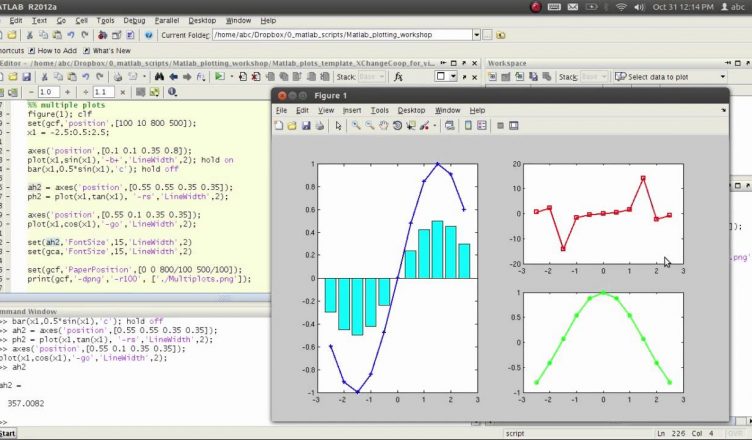752x440 pixels.
Task: Go forward with Editor right arrow
Action: 187,77
